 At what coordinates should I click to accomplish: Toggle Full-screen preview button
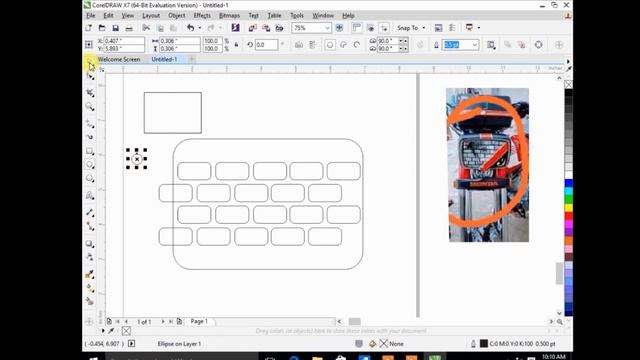(340, 28)
